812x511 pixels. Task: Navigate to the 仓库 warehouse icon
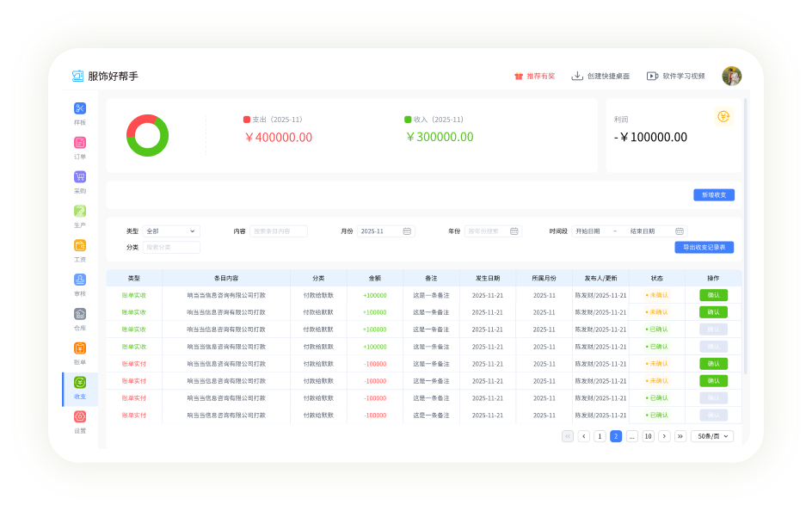80,314
